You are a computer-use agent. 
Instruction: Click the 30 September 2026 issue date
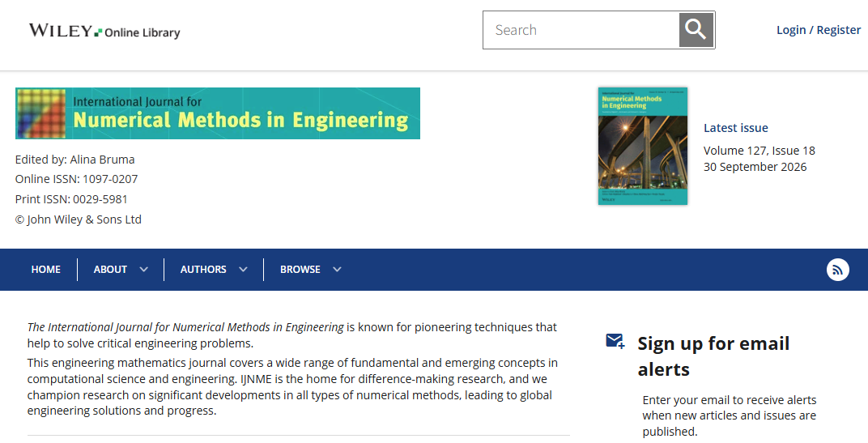(x=755, y=167)
